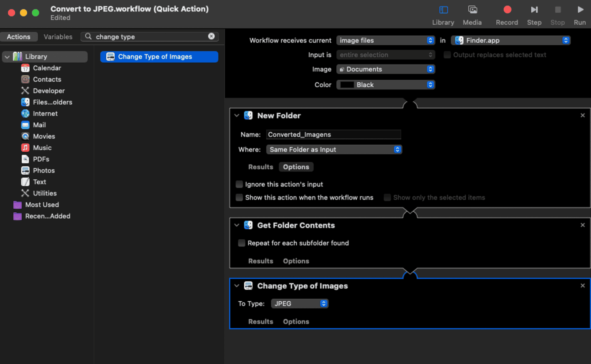The height and width of the screenshot is (364, 591).
Task: Enable Show this action when workflow runs
Action: pyautogui.click(x=239, y=197)
